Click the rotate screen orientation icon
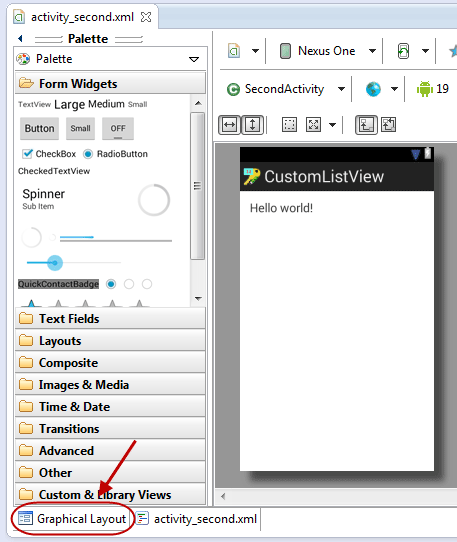 point(403,52)
